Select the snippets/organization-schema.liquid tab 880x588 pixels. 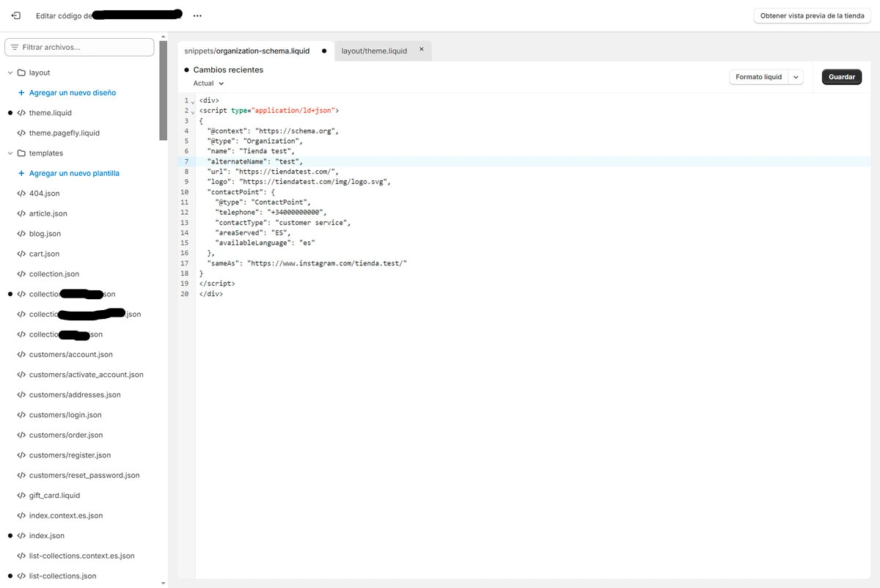point(247,51)
